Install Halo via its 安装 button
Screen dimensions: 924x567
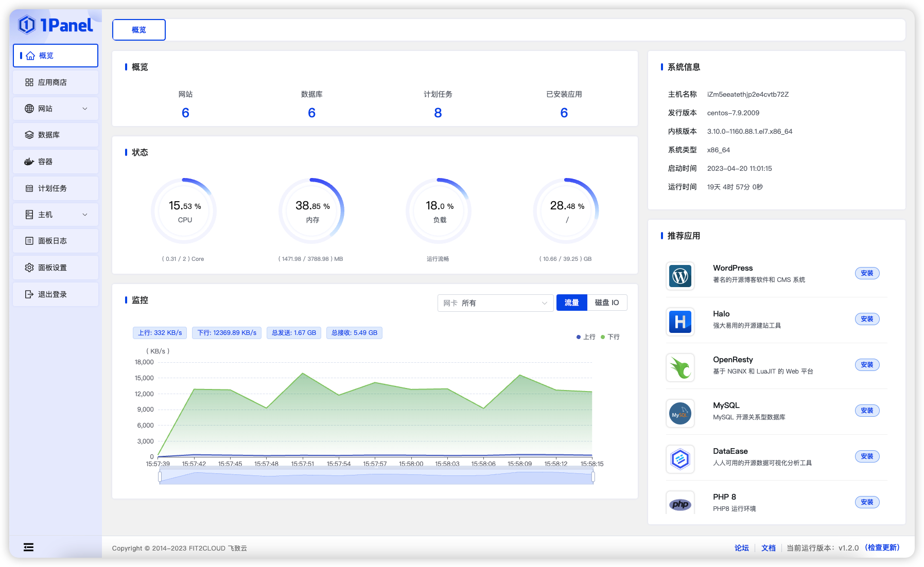point(867,319)
